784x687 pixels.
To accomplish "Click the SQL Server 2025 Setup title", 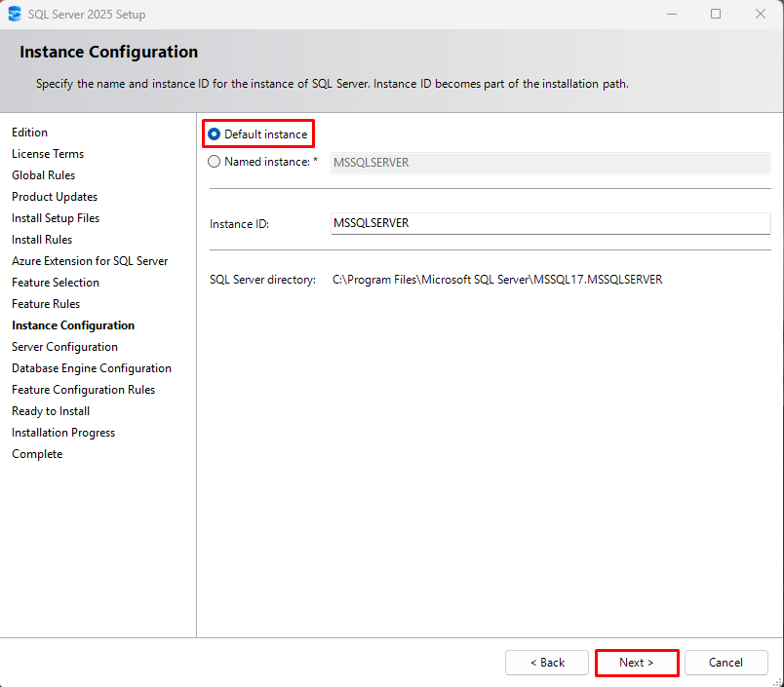I will 87,15.
